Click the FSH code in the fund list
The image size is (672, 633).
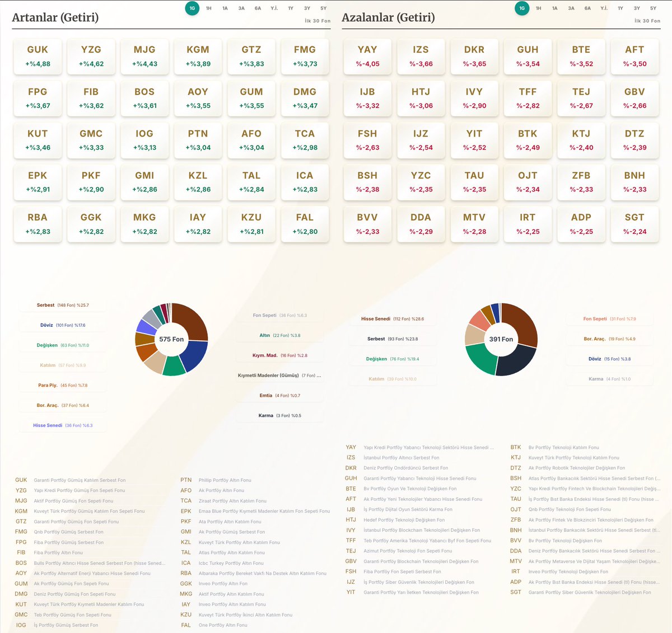click(351, 571)
